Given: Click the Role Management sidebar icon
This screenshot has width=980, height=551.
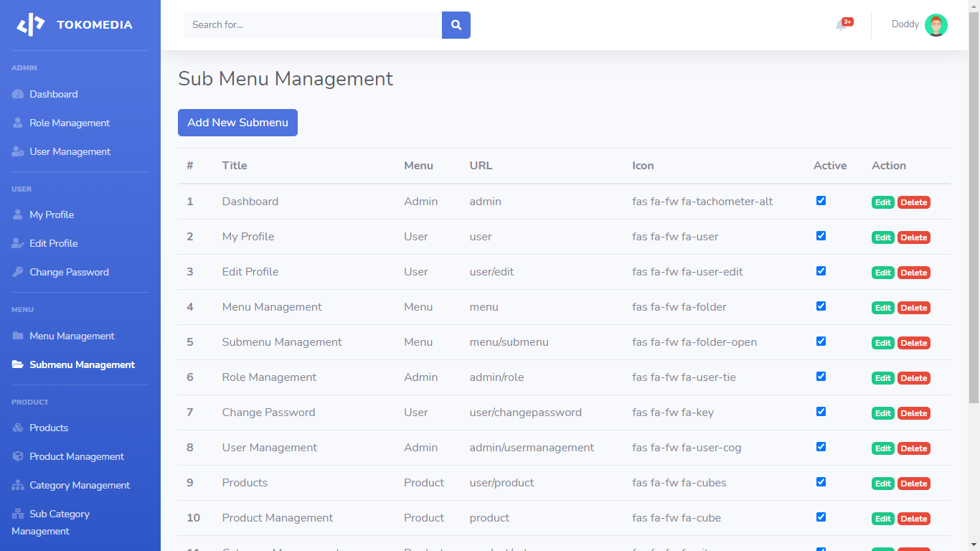Looking at the screenshot, I should coord(18,123).
